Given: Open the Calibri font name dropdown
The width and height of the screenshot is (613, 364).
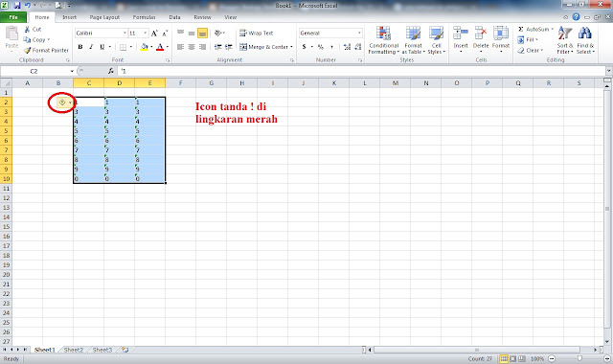Looking at the screenshot, I should pos(125,34).
